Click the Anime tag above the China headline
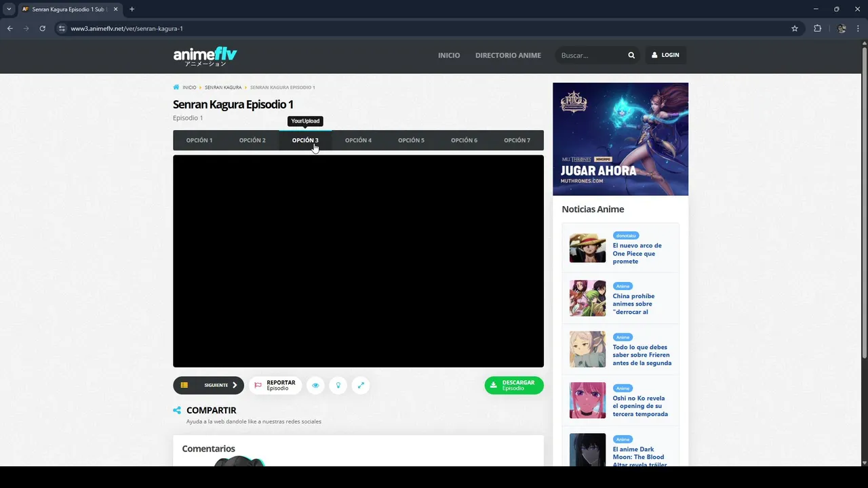The height and width of the screenshot is (488, 868). point(623,286)
